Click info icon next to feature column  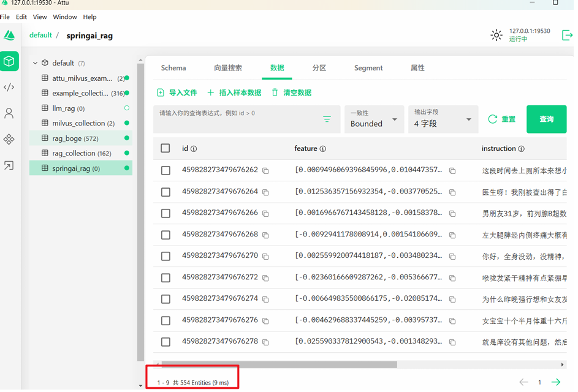pyautogui.click(x=323, y=149)
